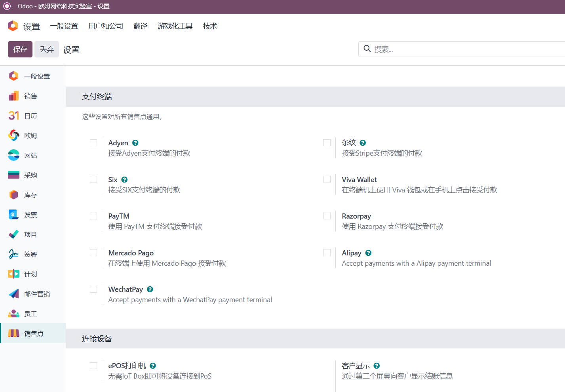565x392 pixels.
Task: Click the help icon next to 客户显示
Action: tap(377, 366)
